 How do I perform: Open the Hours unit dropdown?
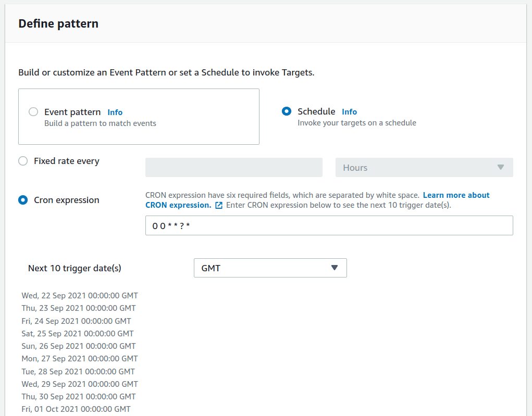coord(424,167)
